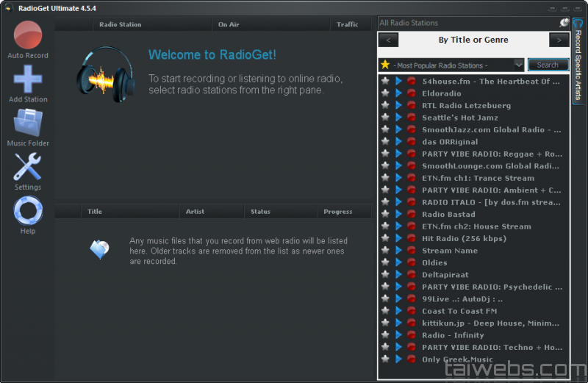
Task: Star the Deltapiraat station as favorite
Action: (385, 275)
